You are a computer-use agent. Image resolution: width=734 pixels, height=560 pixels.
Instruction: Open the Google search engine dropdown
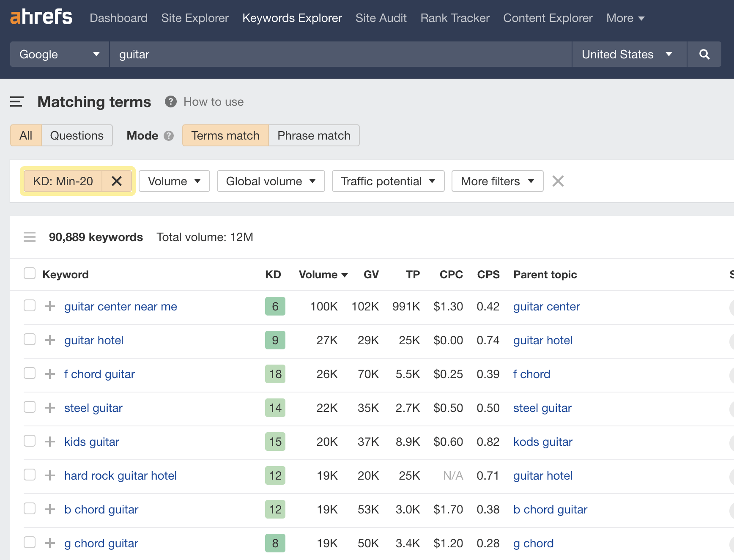tap(59, 54)
